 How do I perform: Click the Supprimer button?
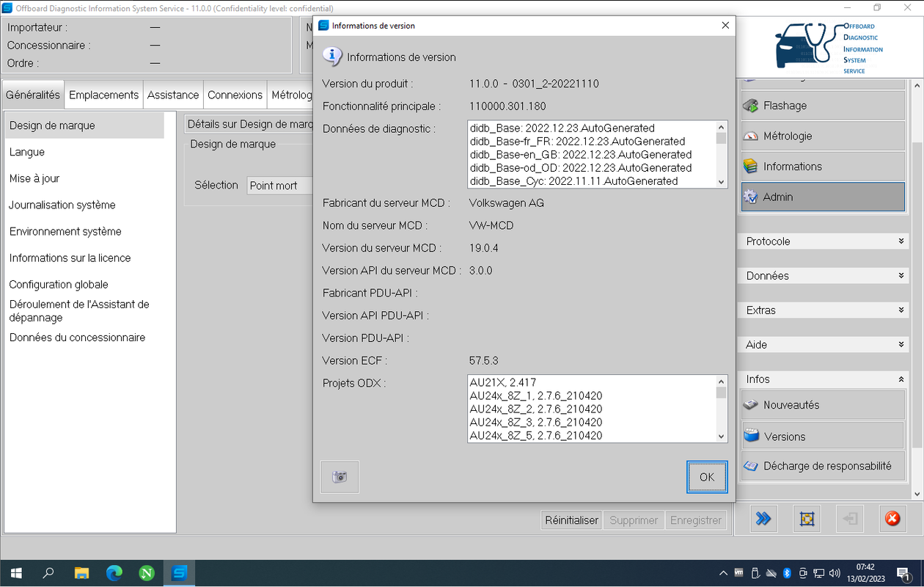(x=634, y=520)
